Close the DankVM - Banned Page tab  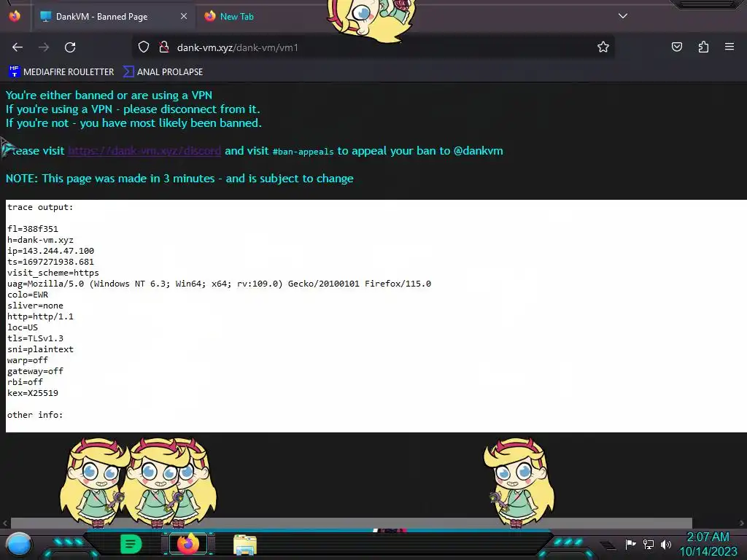[184, 17]
